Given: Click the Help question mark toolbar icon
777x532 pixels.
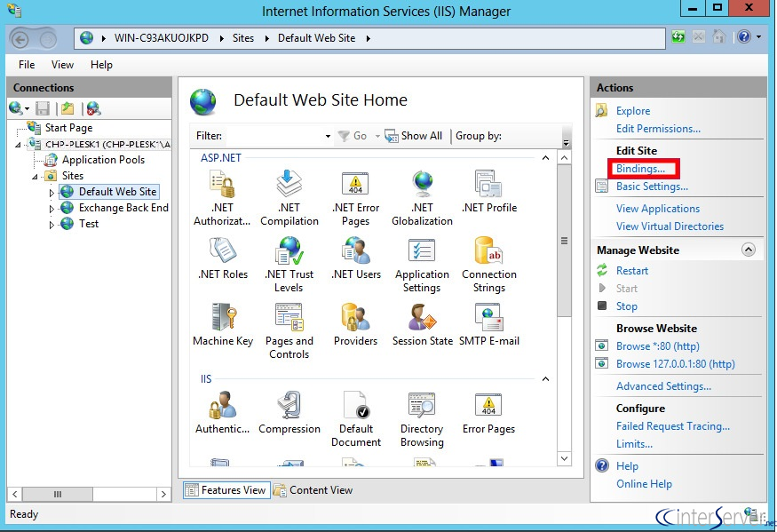Looking at the screenshot, I should 744,36.
